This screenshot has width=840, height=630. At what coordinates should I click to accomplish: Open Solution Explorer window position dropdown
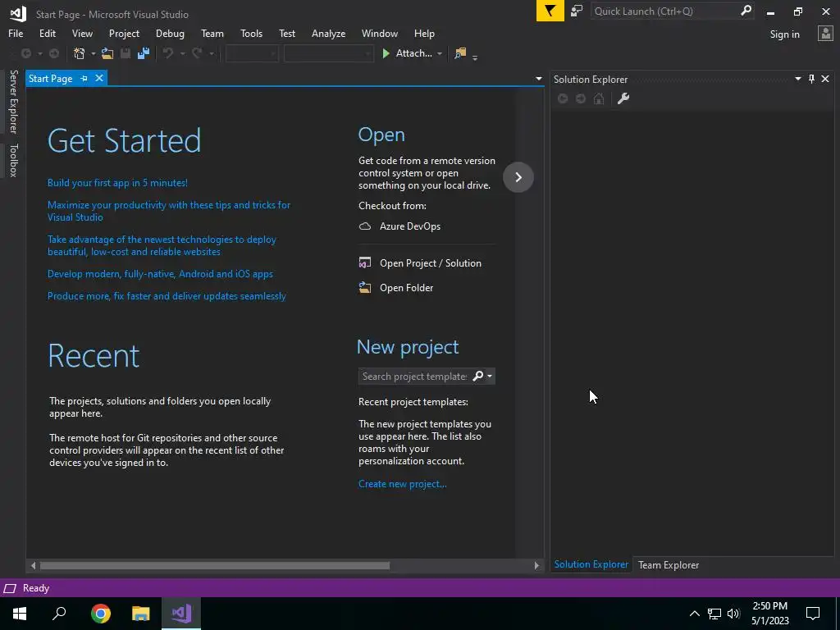(x=797, y=80)
